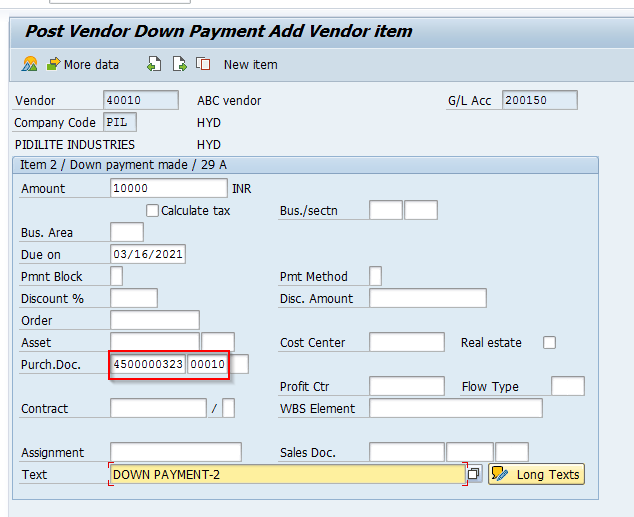Click the Profit Ctr field
Screen dimensions: 634x517
[x=407, y=386]
